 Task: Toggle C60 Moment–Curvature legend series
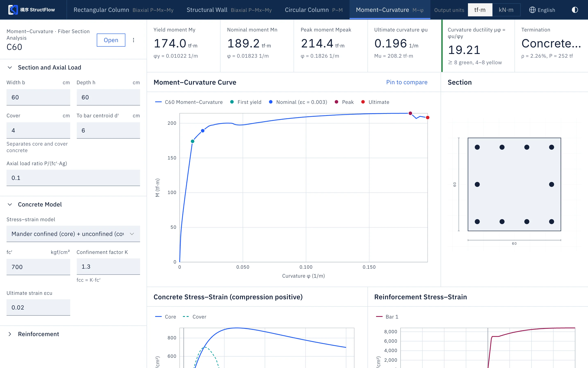[x=189, y=102]
